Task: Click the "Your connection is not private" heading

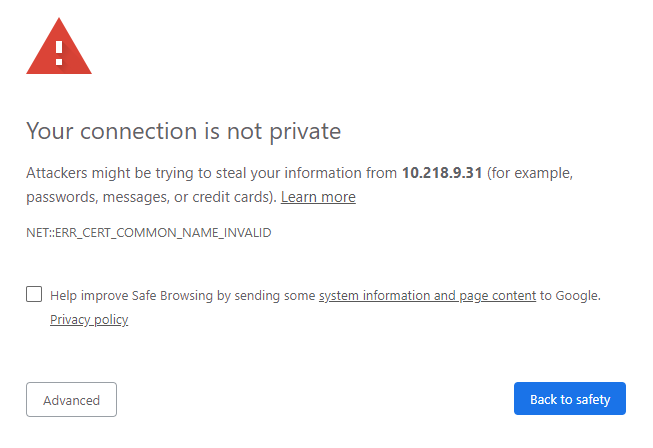Action: coord(183,131)
